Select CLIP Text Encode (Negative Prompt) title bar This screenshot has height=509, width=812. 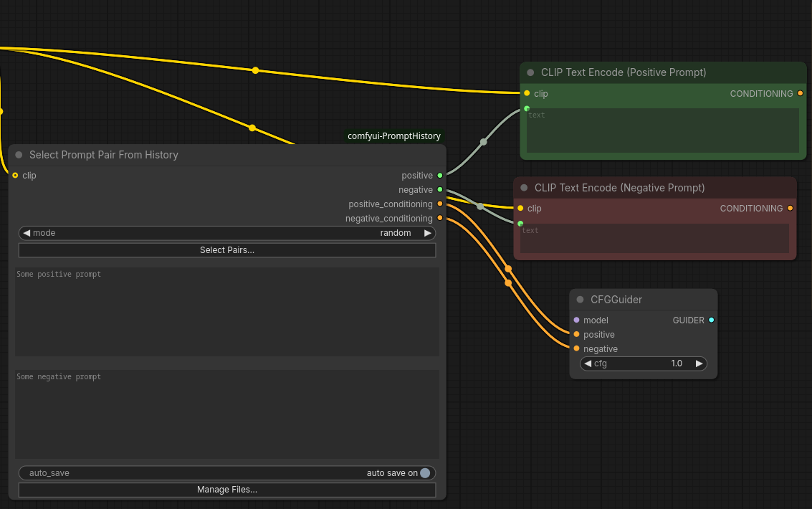point(654,187)
